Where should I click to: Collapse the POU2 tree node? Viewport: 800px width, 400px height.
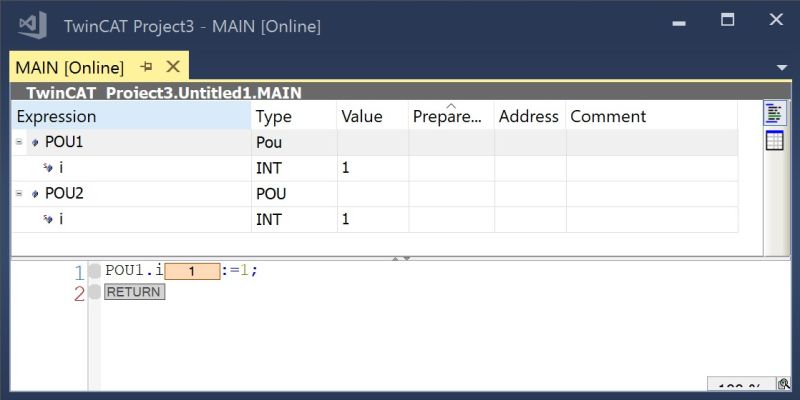click(x=19, y=194)
